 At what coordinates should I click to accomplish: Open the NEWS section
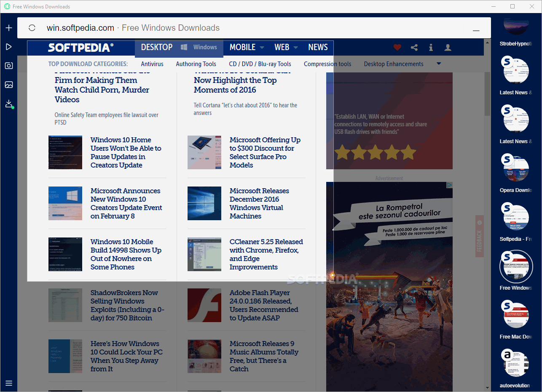pos(318,47)
